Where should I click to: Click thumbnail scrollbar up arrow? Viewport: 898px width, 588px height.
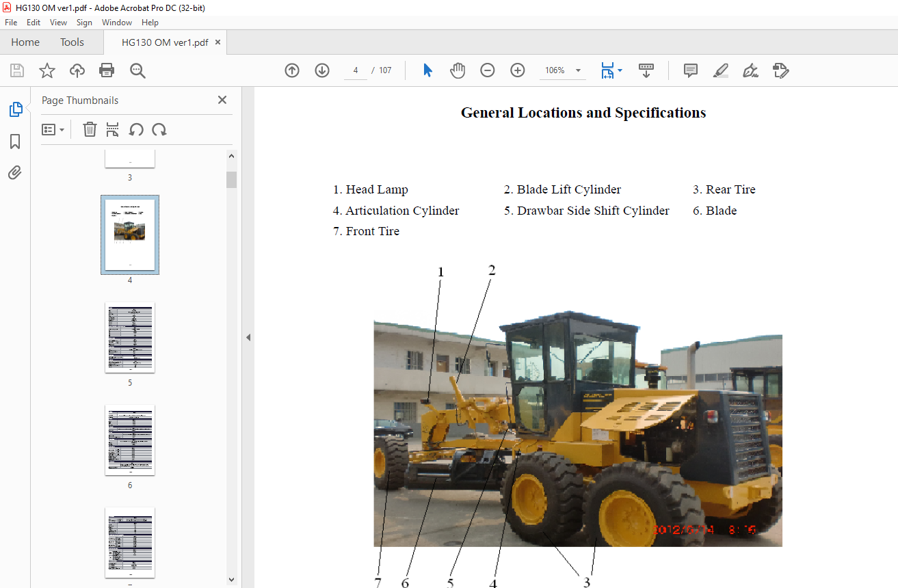click(x=231, y=156)
